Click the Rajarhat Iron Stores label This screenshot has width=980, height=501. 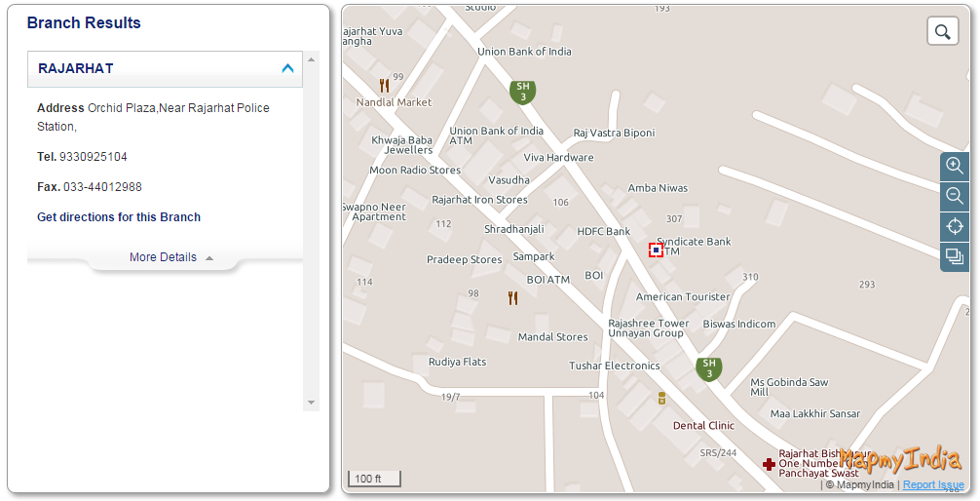pos(479,200)
